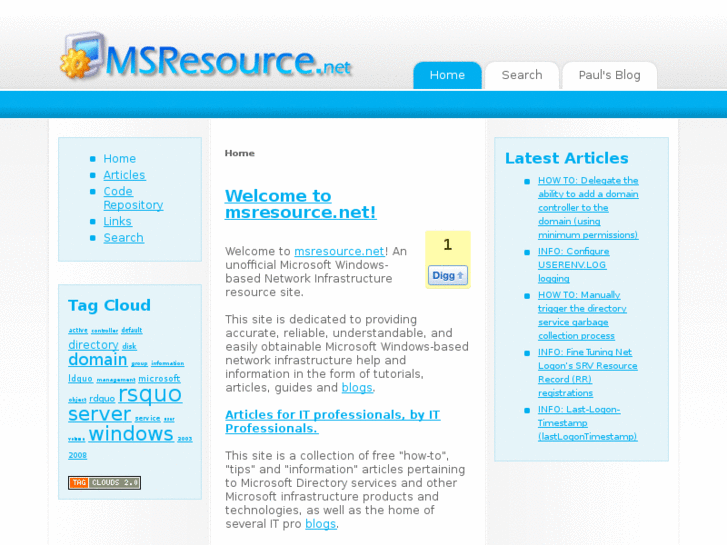The height and width of the screenshot is (545, 727).
Task: Click the '2003' tag
Action: coord(185,439)
